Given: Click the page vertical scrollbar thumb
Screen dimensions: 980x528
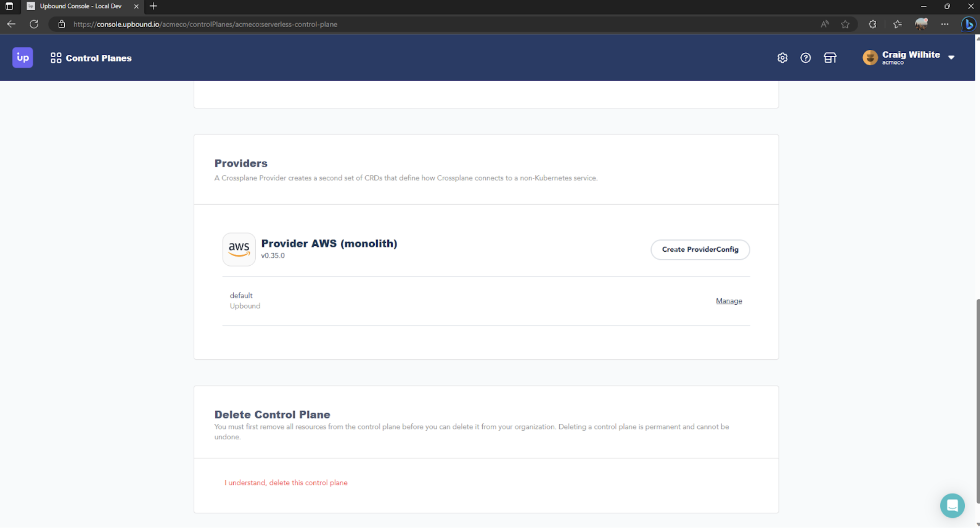Looking at the screenshot, I should click(977, 401).
